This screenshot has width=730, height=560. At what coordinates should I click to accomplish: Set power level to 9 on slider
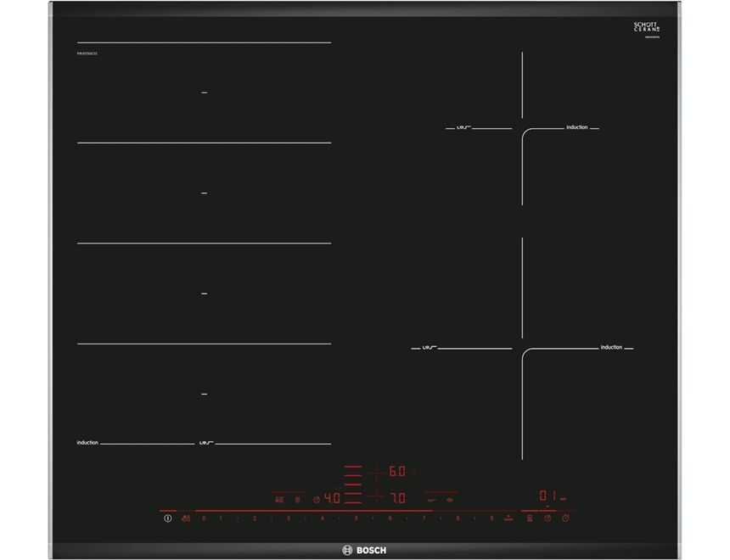coord(491,518)
